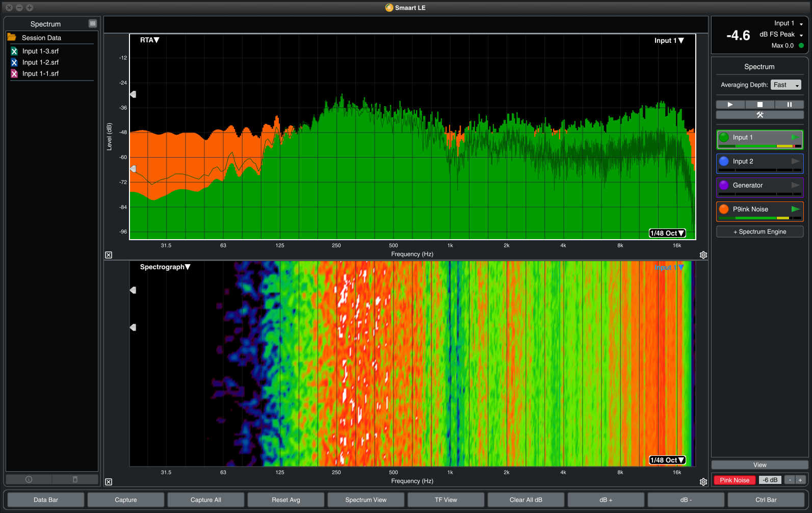The image size is (812, 513).
Task: Click the Capture button
Action: point(126,500)
